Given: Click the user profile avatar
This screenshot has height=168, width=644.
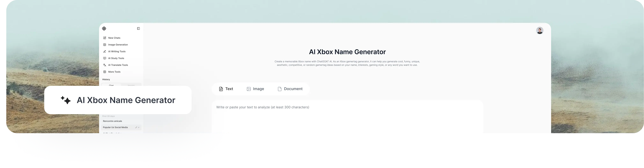Looking at the screenshot, I should click(x=539, y=30).
